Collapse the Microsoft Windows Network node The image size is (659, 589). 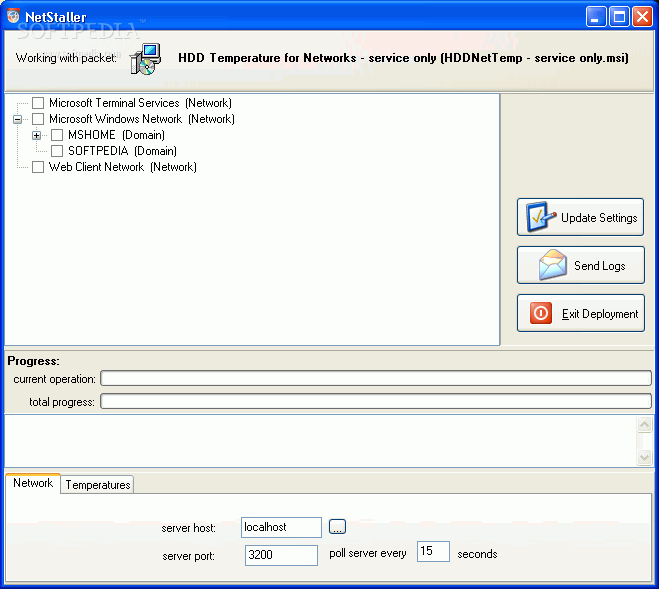tap(17, 119)
